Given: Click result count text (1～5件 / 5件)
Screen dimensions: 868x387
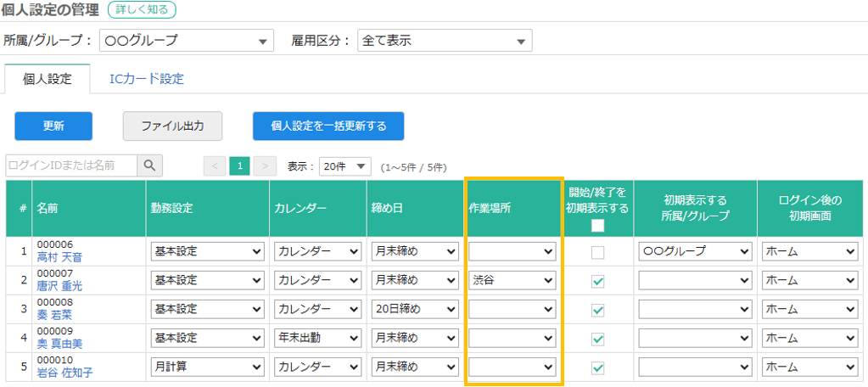Looking at the screenshot, I should point(413,166).
